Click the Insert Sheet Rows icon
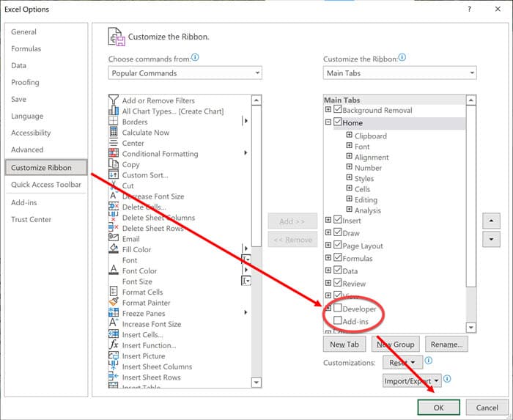Screen dimensions: 513x420 pyautogui.click(x=114, y=377)
